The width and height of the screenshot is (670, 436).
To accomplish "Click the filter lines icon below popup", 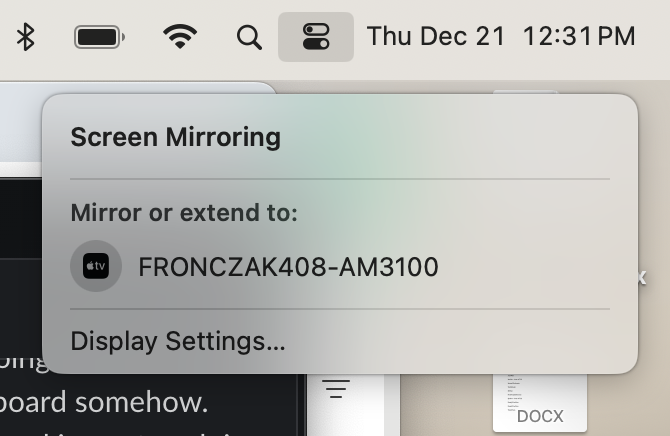I will click(336, 389).
